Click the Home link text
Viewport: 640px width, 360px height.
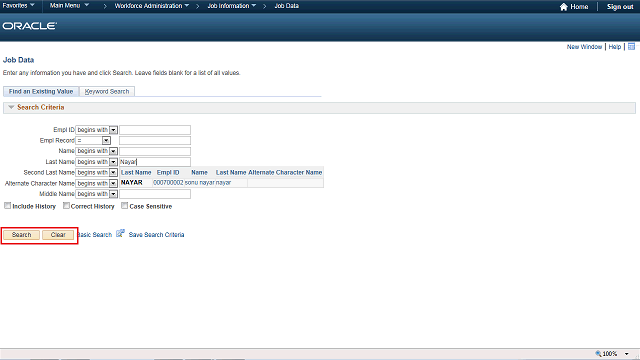pyautogui.click(x=579, y=7)
